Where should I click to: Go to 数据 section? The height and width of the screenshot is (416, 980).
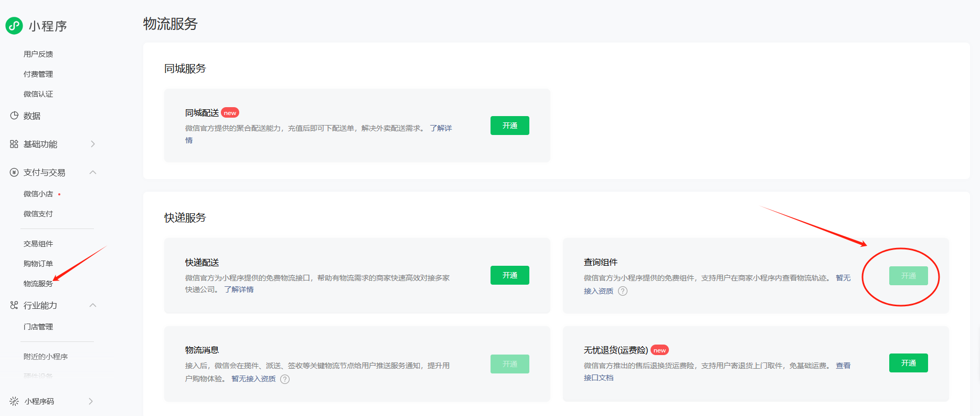pyautogui.click(x=32, y=116)
